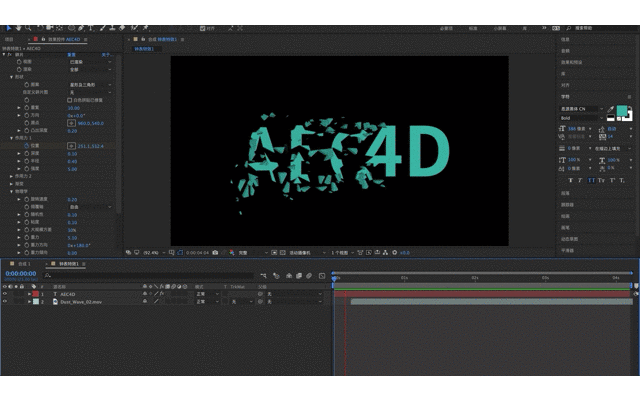Click the 0:00:00:00 current timecode
Screen dimensions: 640x400
[21, 273]
